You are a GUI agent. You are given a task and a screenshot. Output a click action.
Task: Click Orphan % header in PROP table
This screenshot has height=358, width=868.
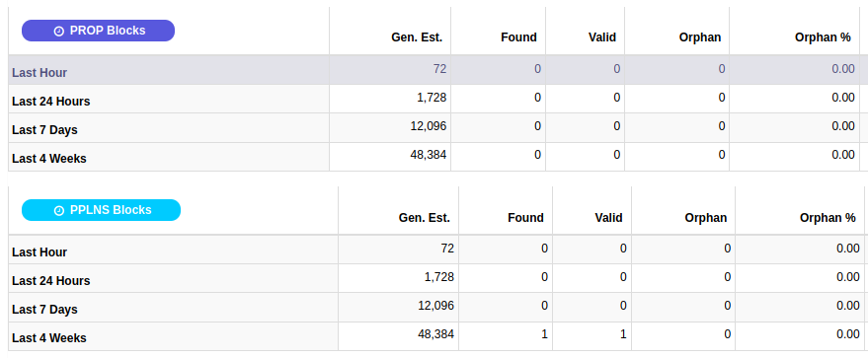pyautogui.click(x=823, y=37)
